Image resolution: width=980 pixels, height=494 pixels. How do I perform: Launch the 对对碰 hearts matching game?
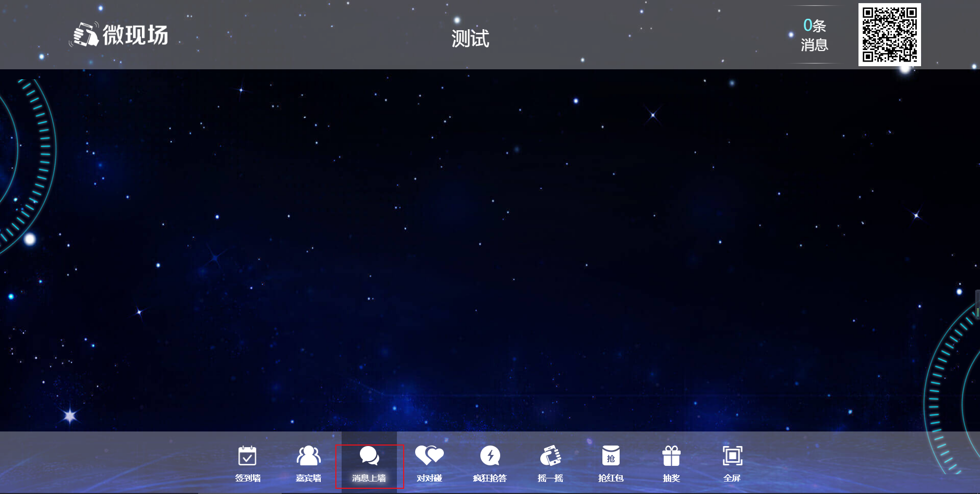tap(429, 463)
